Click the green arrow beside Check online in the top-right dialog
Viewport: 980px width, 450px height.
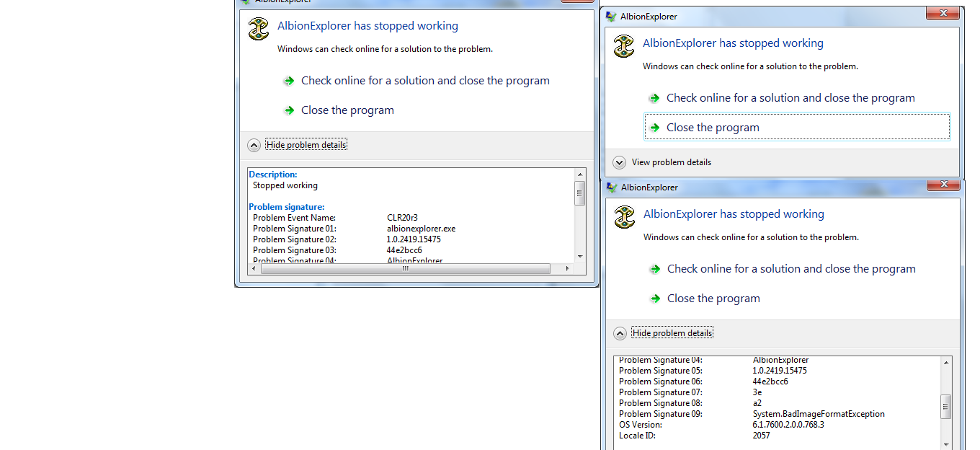coord(654,98)
